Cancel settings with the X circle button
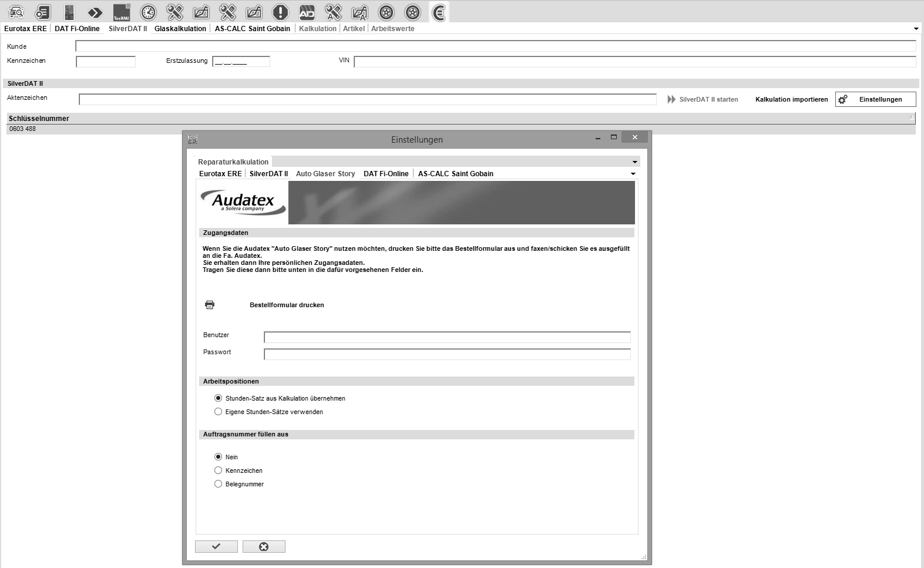Image resolution: width=924 pixels, height=568 pixels. point(264,546)
